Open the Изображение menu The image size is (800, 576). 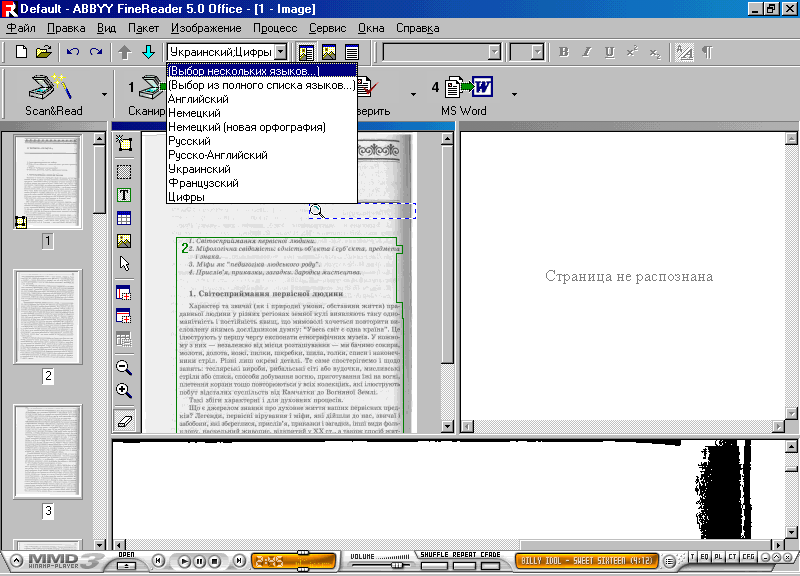click(206, 28)
